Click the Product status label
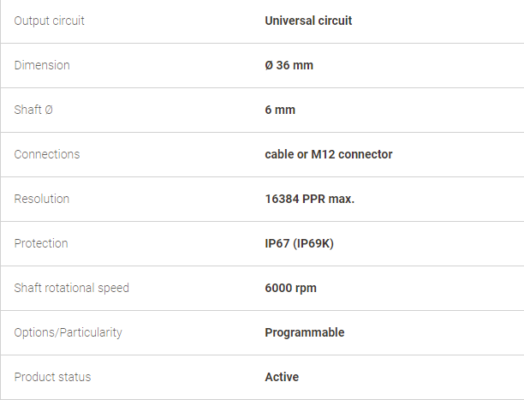The height and width of the screenshot is (400, 524). [52, 377]
